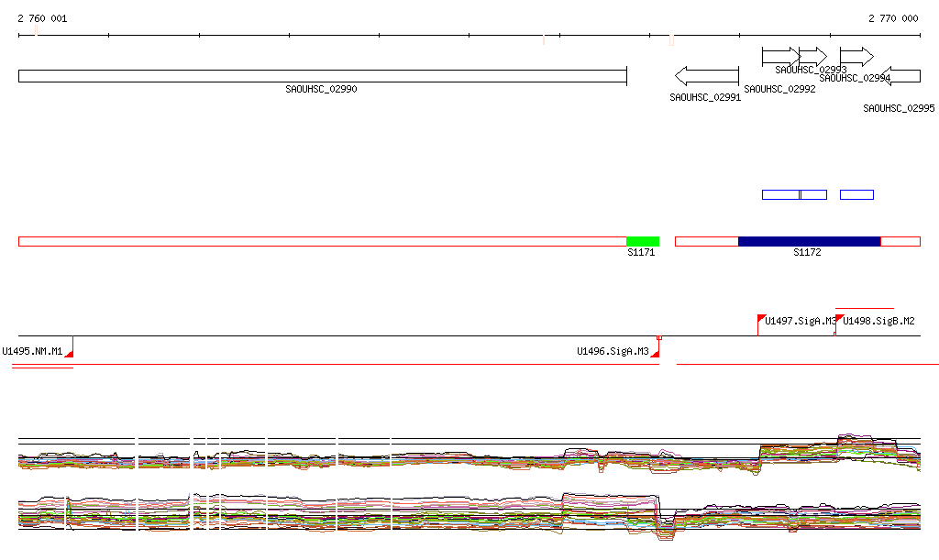The width and height of the screenshot is (939, 560).
Task: Click the 2 770 000 end coordinate
Action: point(893,18)
